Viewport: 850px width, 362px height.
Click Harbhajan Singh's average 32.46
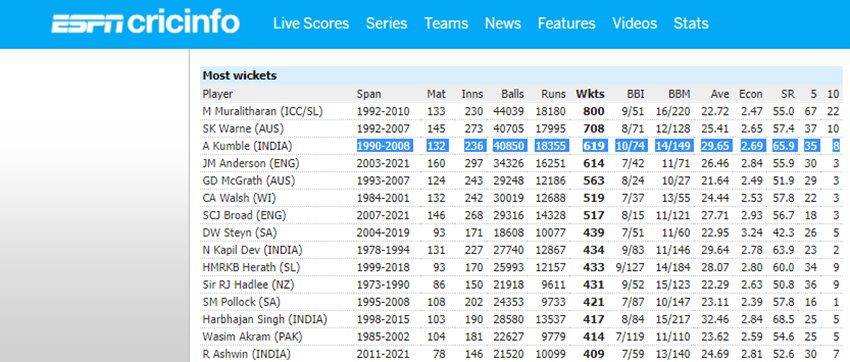tap(716, 320)
